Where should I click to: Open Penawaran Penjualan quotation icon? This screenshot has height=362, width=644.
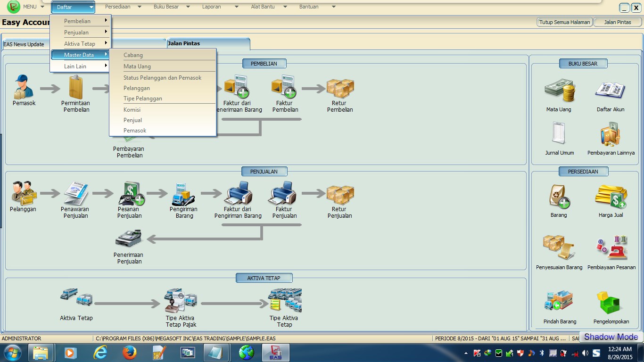75,193
